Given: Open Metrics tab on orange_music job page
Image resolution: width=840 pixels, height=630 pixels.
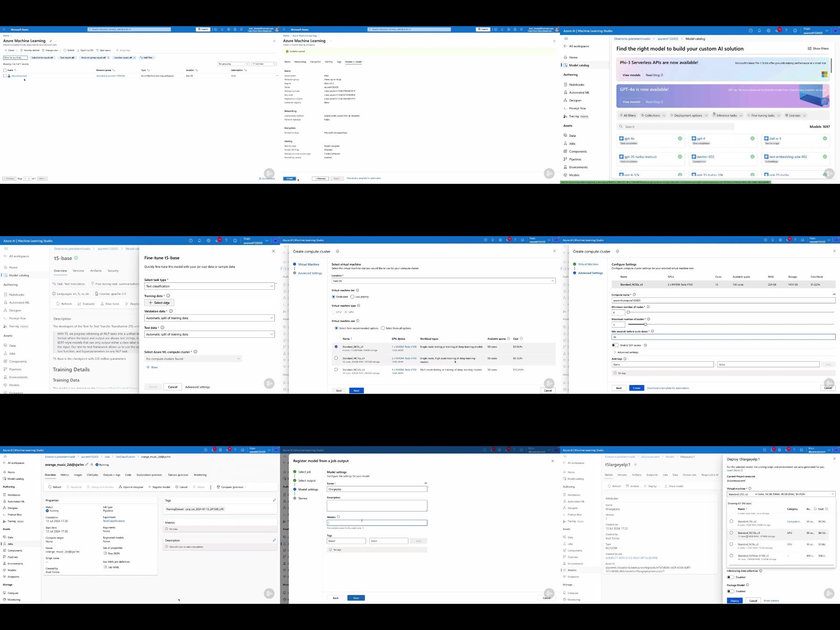Looking at the screenshot, I should click(x=65, y=475).
